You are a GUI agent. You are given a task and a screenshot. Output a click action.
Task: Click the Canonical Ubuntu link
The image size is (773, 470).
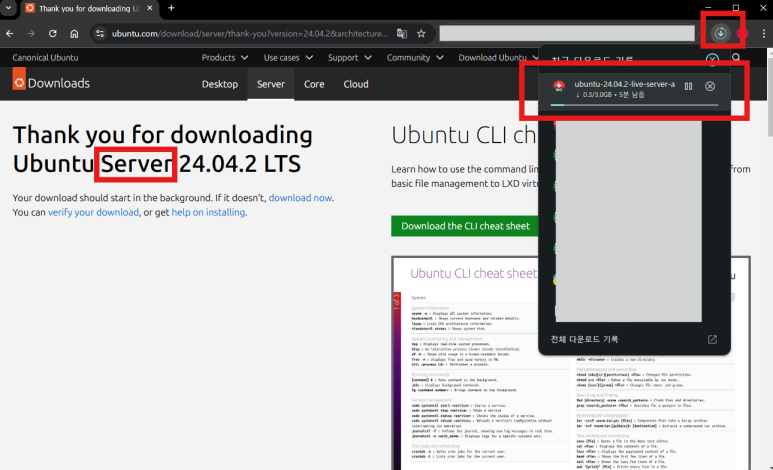click(45, 58)
